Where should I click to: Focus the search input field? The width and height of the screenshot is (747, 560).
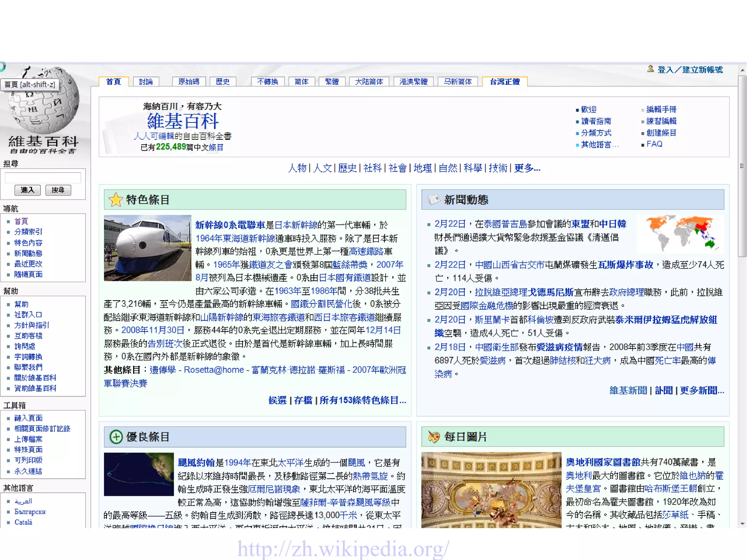(x=43, y=178)
